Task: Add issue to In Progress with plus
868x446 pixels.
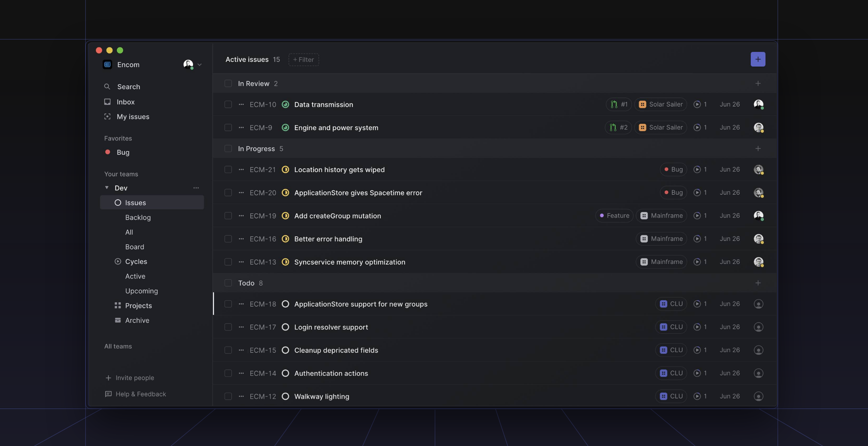Action: pyautogui.click(x=758, y=148)
